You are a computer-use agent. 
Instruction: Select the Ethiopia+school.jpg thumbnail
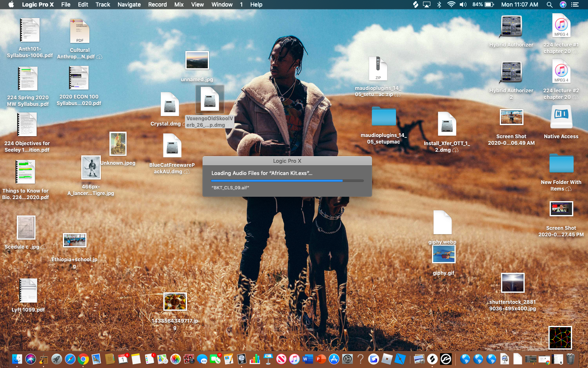pyautogui.click(x=75, y=240)
